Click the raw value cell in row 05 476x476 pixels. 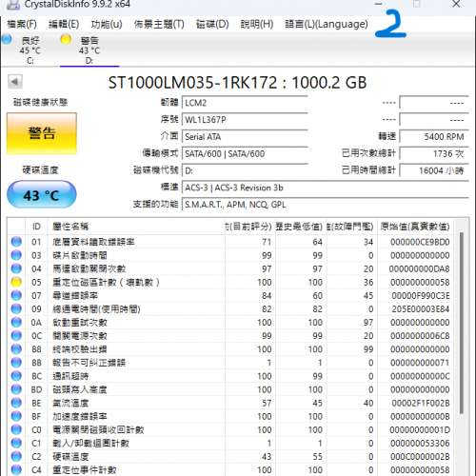(x=420, y=282)
